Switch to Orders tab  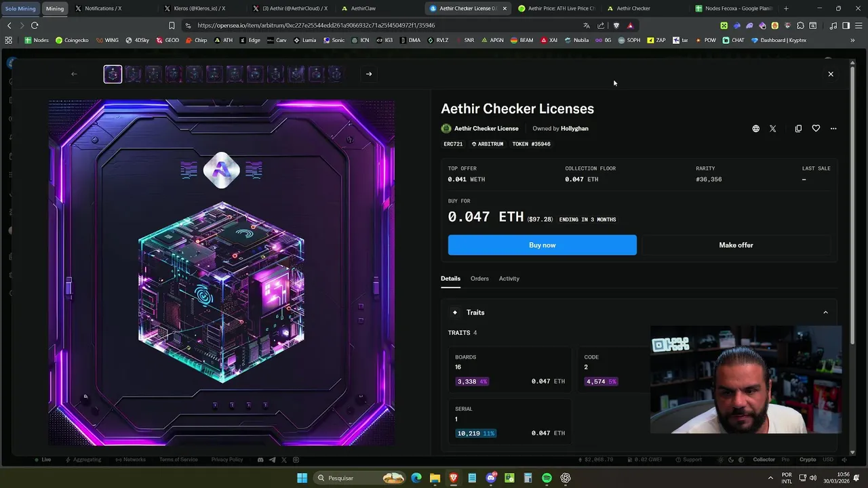coord(479,279)
